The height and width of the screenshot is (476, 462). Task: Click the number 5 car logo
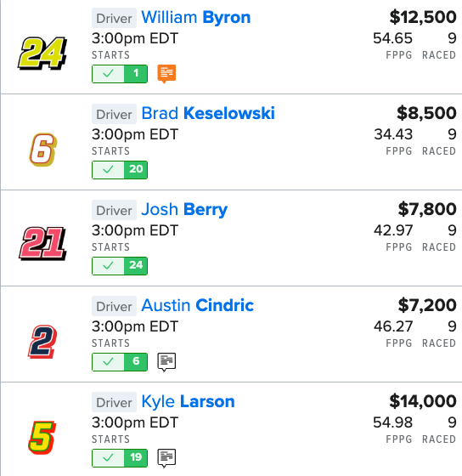pos(42,438)
